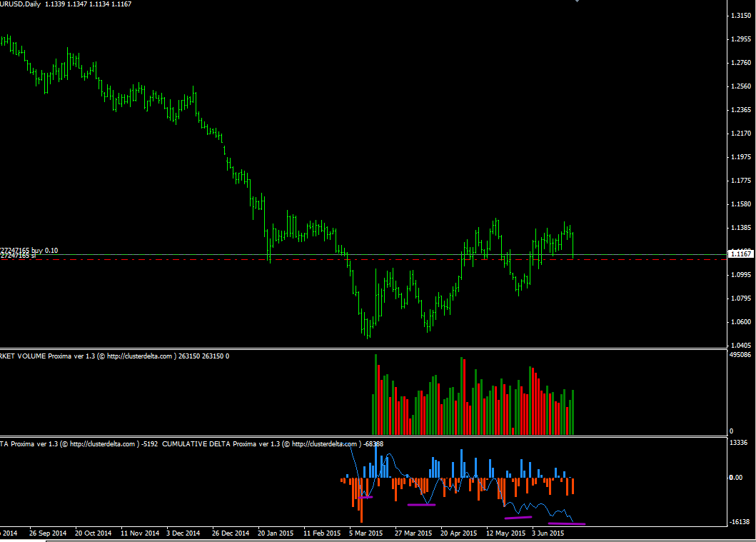This screenshot has height=542, width=756.
Task: Select the 1.1580 price axis label
Action: pyautogui.click(x=741, y=204)
